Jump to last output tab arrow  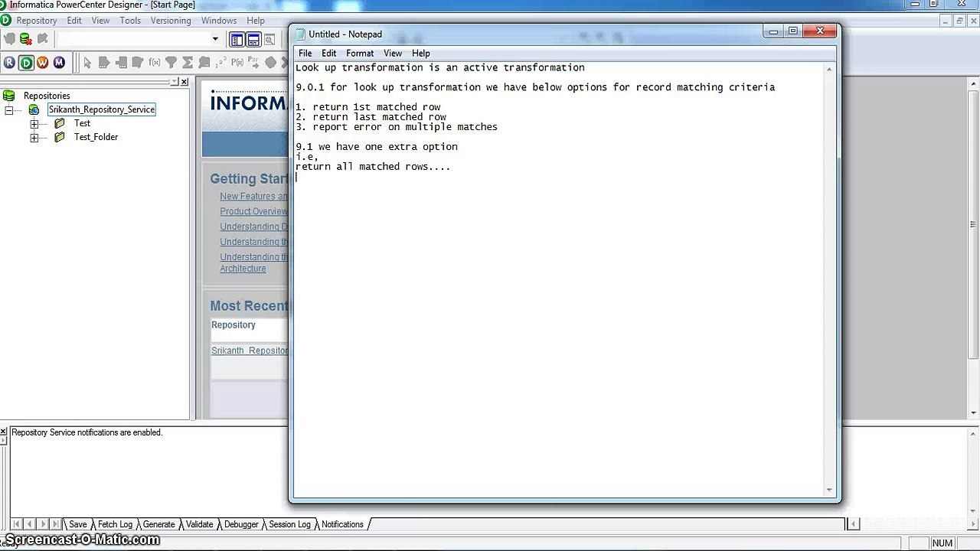pyautogui.click(x=55, y=524)
